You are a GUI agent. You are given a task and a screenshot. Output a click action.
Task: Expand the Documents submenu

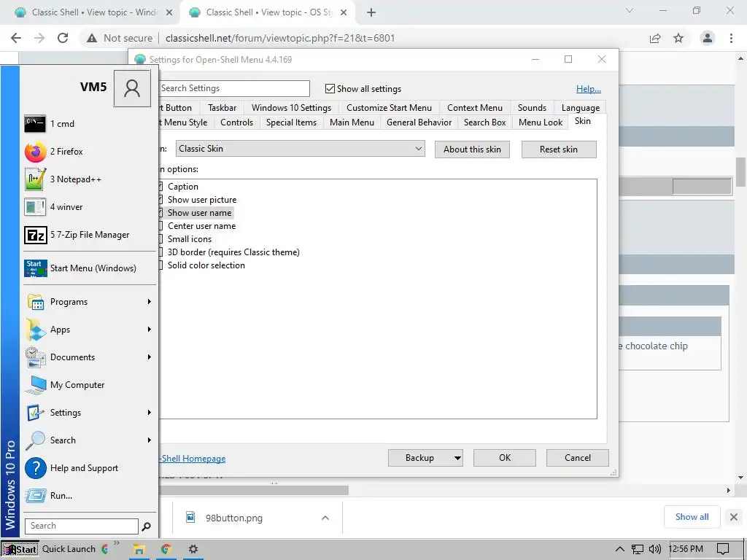coord(149,357)
